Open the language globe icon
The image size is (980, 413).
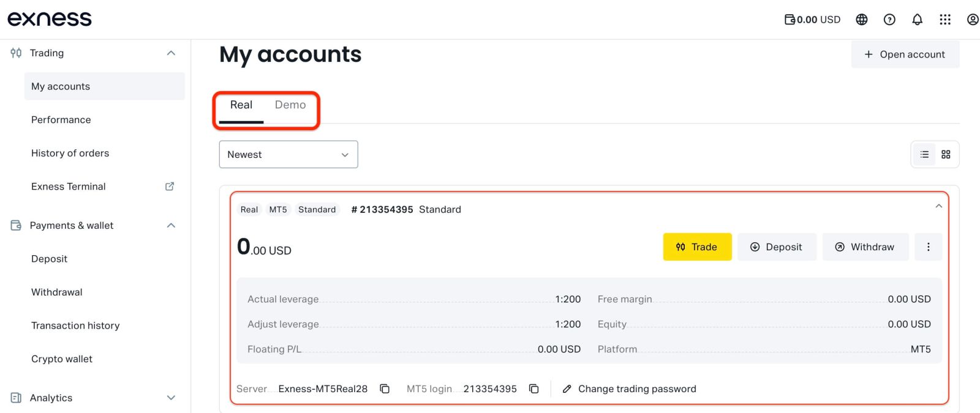click(x=861, y=20)
